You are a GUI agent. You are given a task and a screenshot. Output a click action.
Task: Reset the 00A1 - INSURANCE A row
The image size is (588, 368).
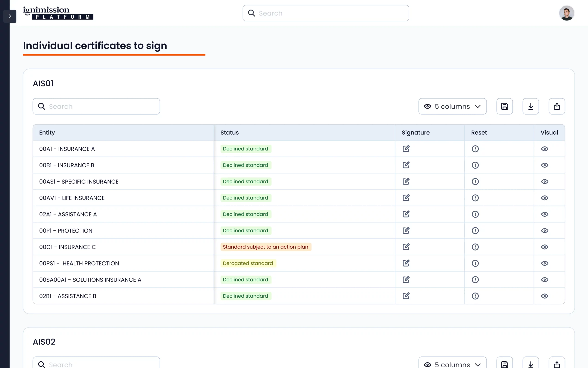tap(475, 149)
